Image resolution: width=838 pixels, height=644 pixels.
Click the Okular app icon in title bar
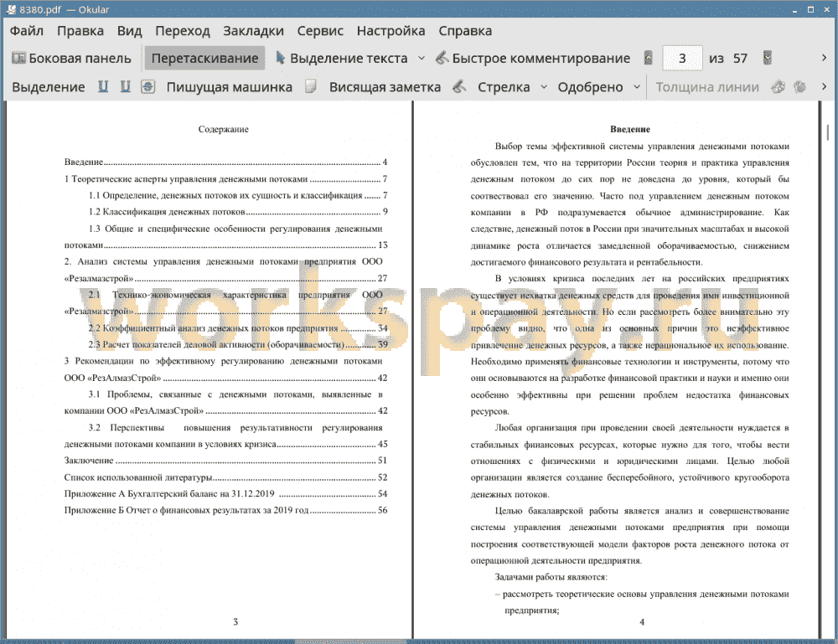pyautogui.click(x=11, y=9)
